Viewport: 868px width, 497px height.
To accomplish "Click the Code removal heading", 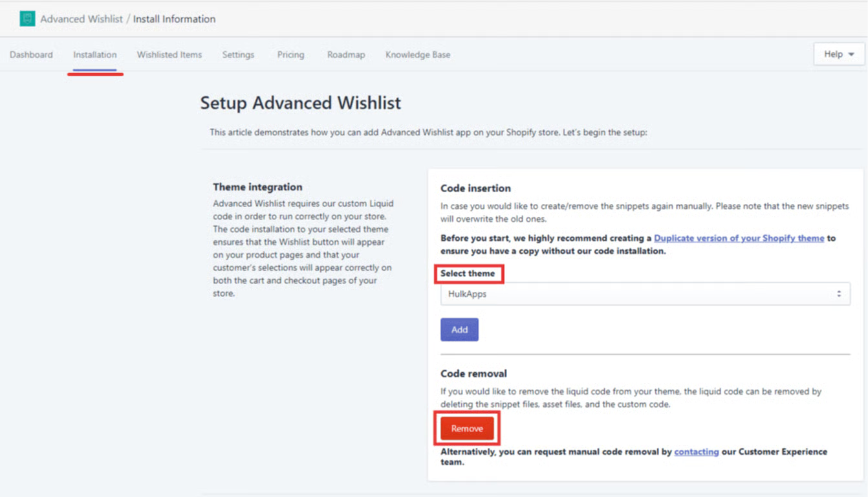I will click(473, 373).
